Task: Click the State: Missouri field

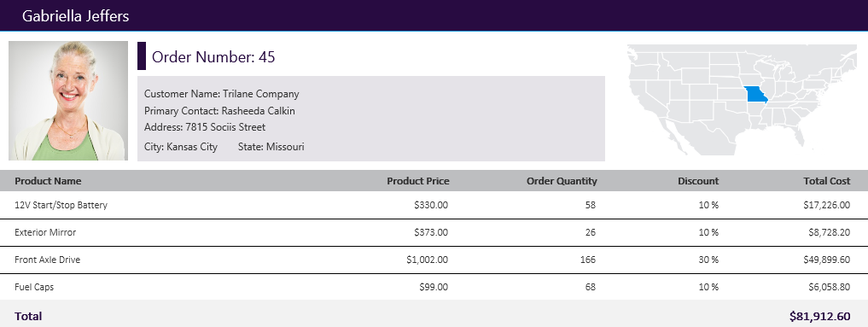Action: (271, 147)
